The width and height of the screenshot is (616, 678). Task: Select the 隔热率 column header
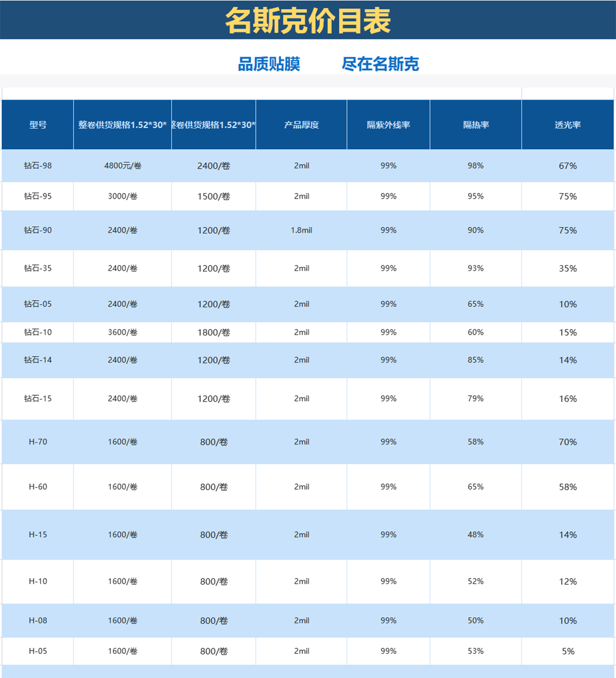pyautogui.click(x=476, y=125)
